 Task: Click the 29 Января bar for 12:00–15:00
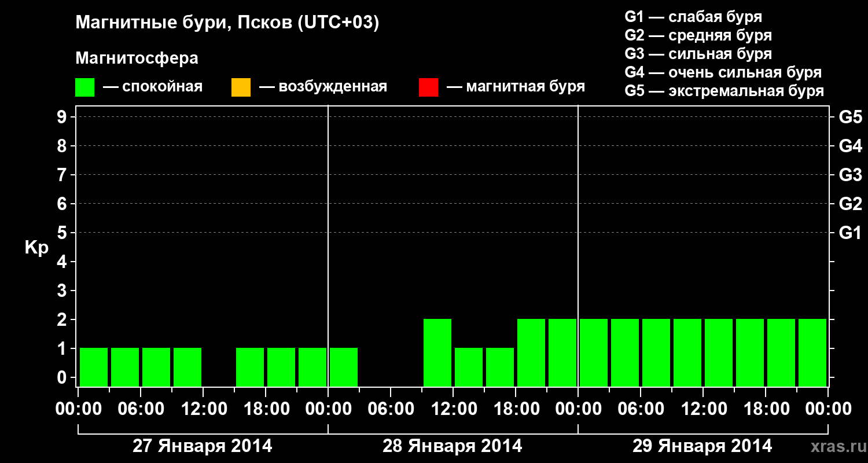[x=719, y=352]
